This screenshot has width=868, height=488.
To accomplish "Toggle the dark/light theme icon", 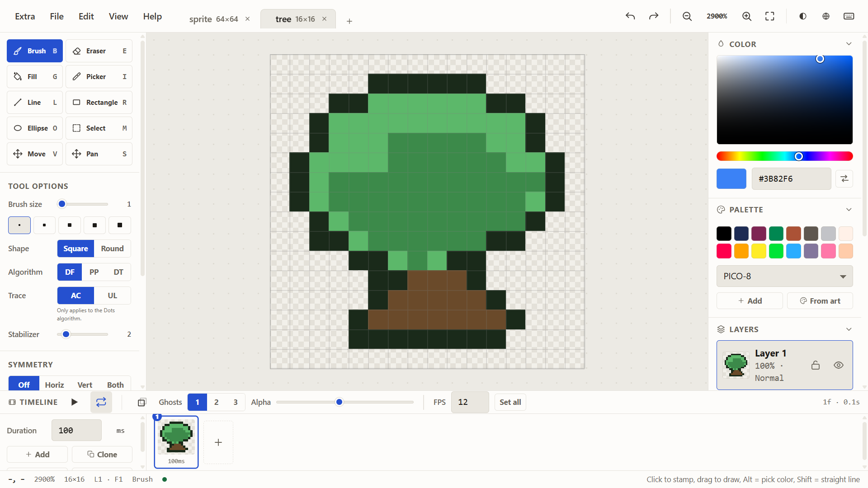I will point(803,16).
